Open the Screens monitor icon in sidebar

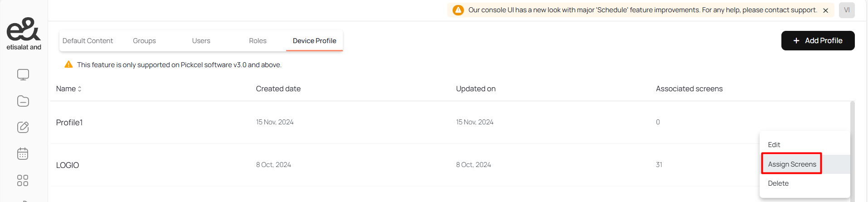click(x=23, y=74)
